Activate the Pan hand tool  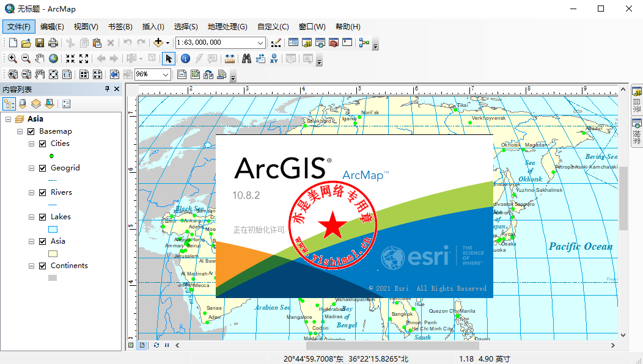coord(39,59)
